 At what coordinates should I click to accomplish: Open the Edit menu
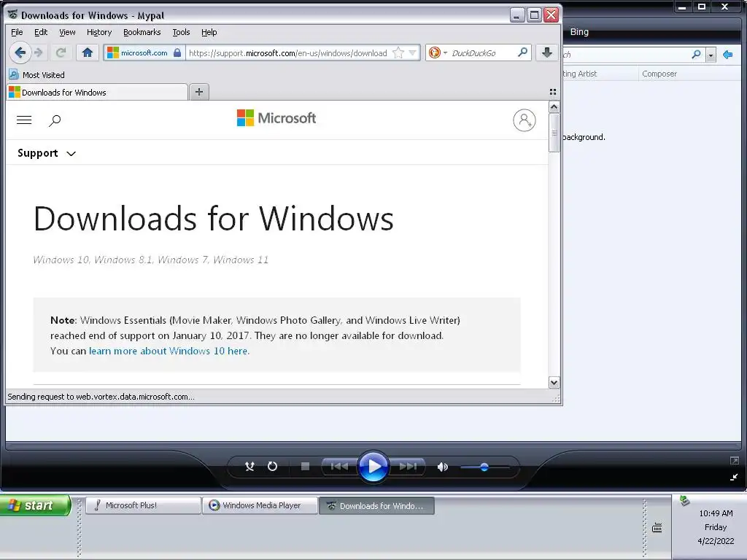(x=41, y=32)
